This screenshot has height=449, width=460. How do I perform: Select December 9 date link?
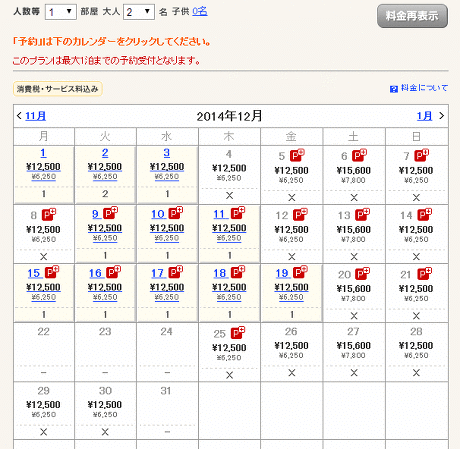tap(96, 214)
